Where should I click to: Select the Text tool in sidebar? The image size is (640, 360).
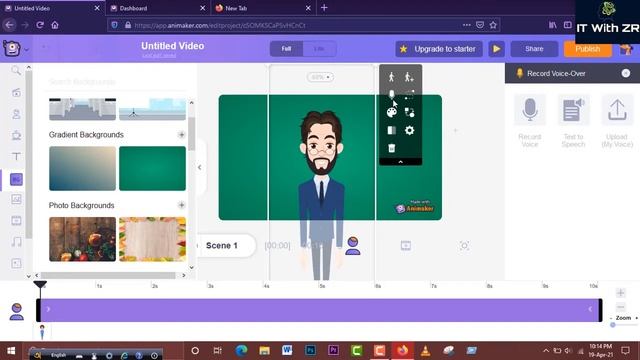[16, 156]
